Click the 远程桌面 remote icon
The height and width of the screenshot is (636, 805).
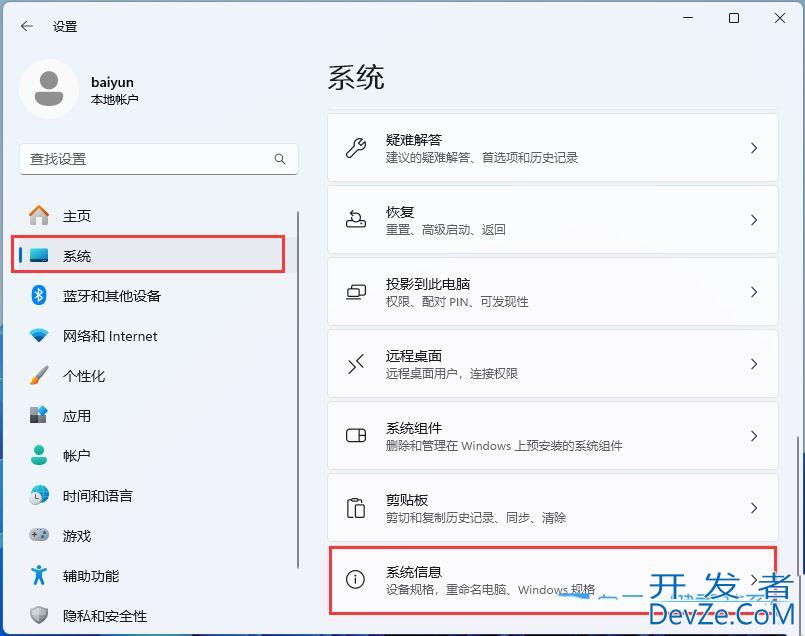click(x=356, y=364)
